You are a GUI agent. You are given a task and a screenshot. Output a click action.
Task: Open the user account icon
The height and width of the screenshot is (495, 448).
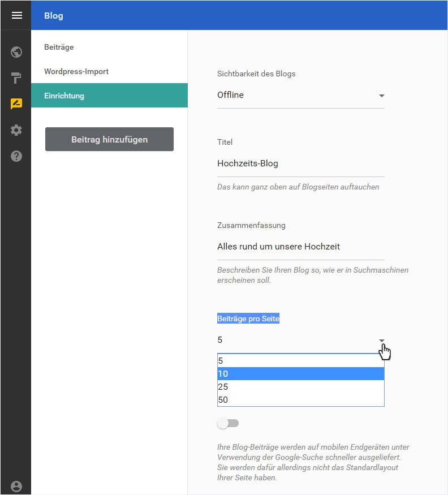coord(16,487)
